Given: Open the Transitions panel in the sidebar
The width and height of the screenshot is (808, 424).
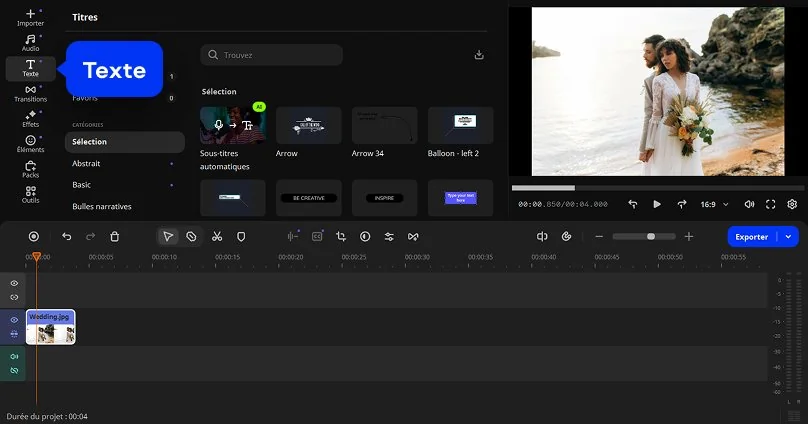Looking at the screenshot, I should [x=30, y=93].
